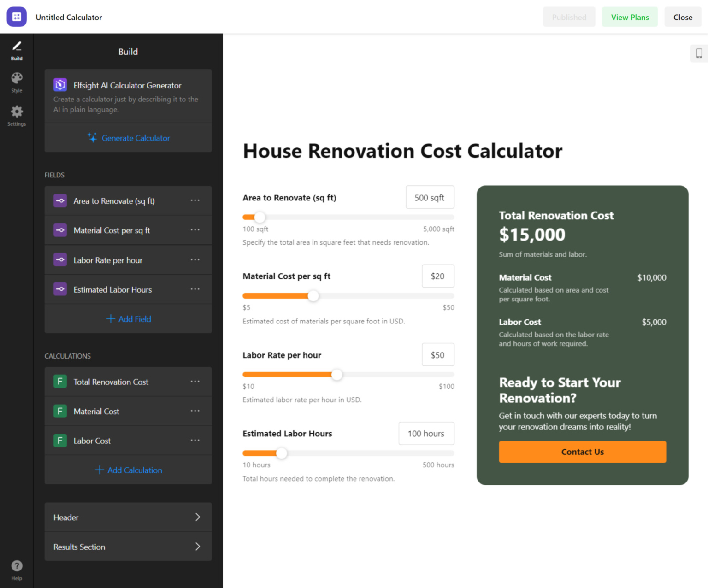Select the Total Renovation Cost formula icon

click(60, 382)
